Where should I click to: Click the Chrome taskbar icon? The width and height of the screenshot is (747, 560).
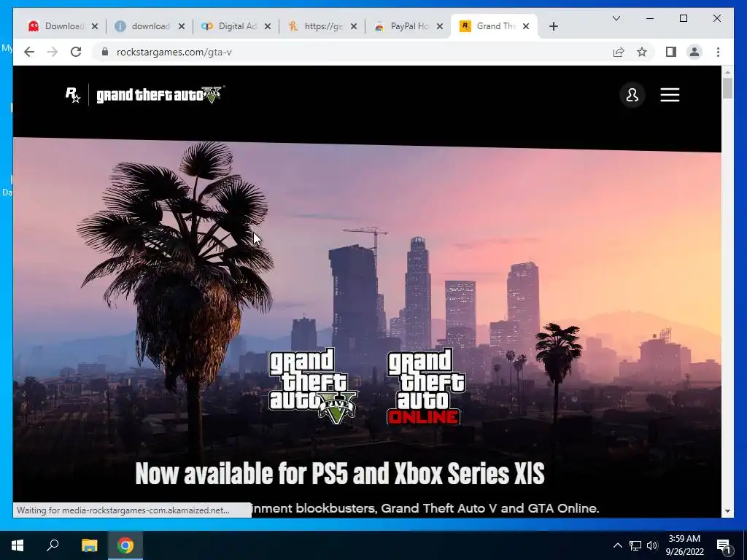(x=125, y=545)
